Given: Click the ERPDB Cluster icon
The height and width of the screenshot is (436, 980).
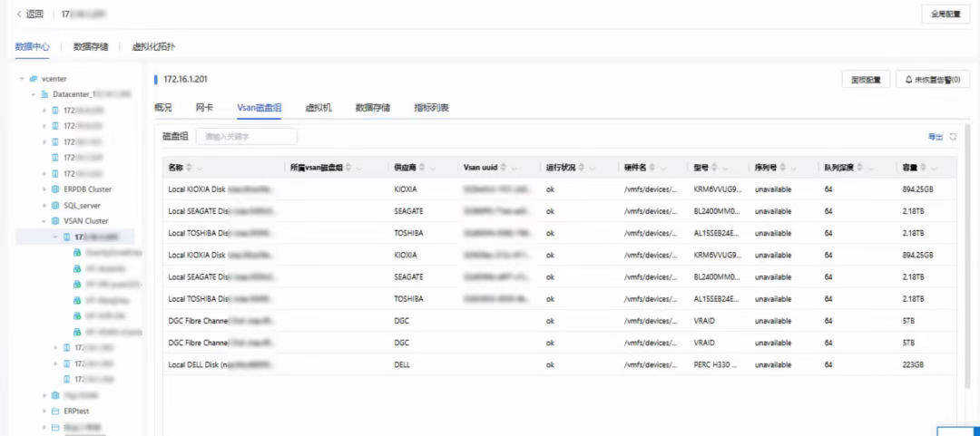Looking at the screenshot, I should coord(55,189).
